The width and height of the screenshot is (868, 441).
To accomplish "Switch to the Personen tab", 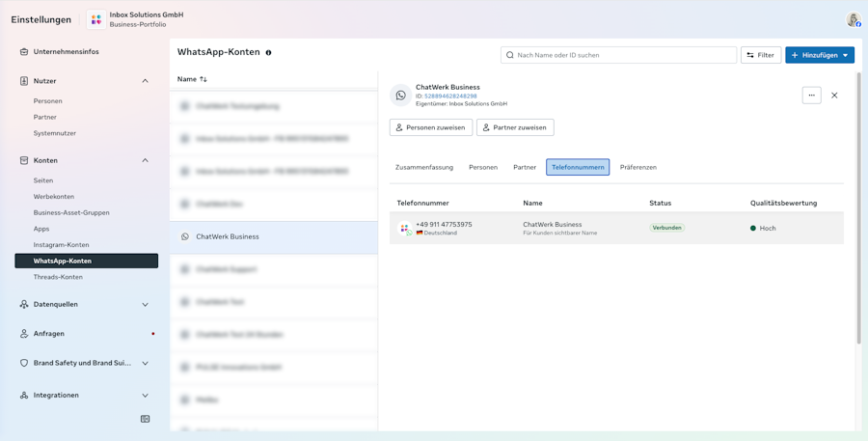I will coord(483,167).
